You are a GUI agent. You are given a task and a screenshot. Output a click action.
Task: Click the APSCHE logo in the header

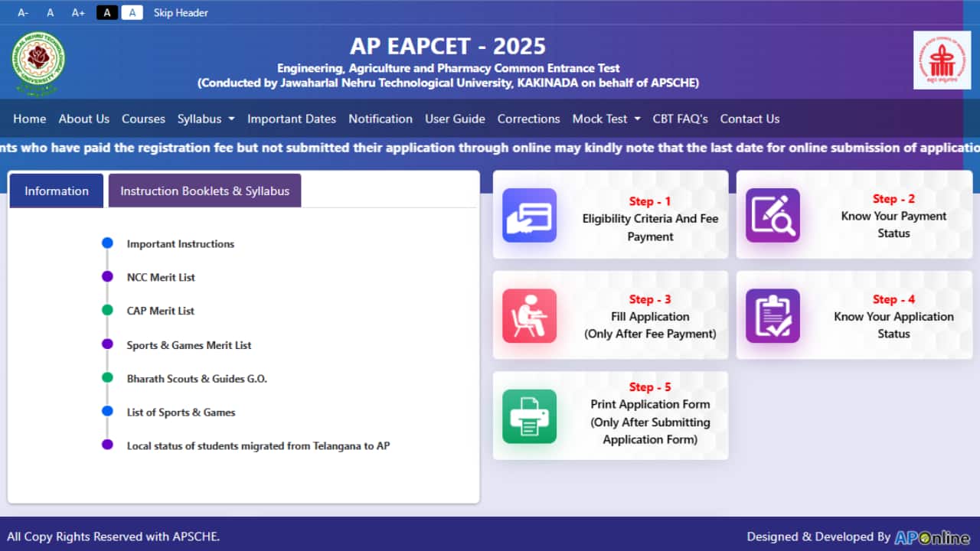pyautogui.click(x=942, y=59)
